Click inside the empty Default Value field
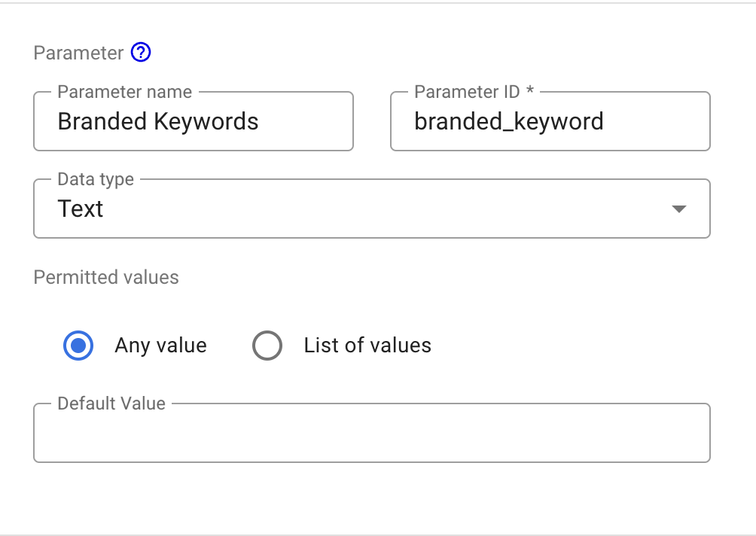Screen dimensions: 756x536 click(x=371, y=434)
